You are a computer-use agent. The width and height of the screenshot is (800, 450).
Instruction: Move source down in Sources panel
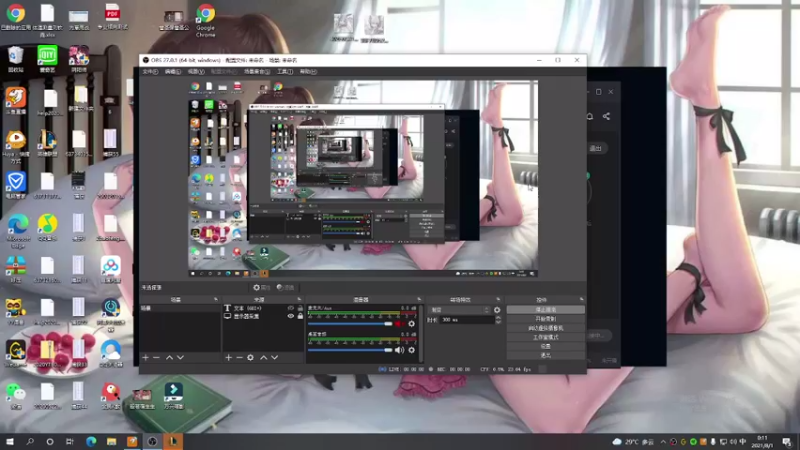click(274, 358)
